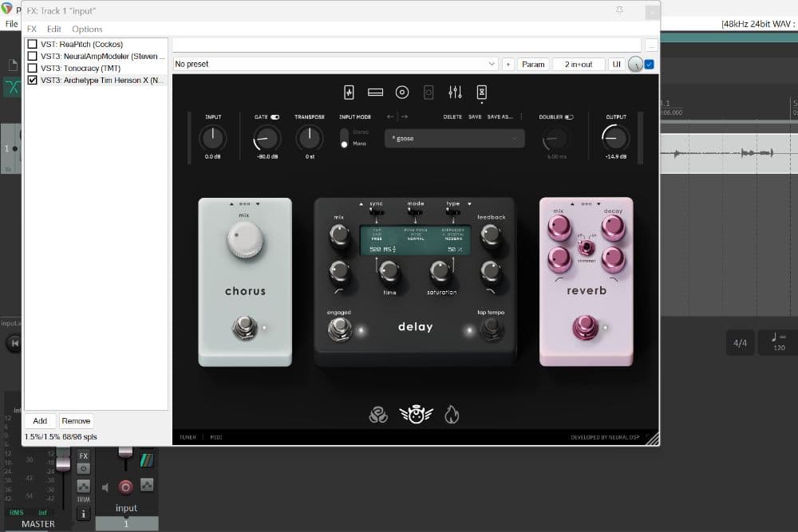Click the flame icon at plugin bottom

(452, 415)
